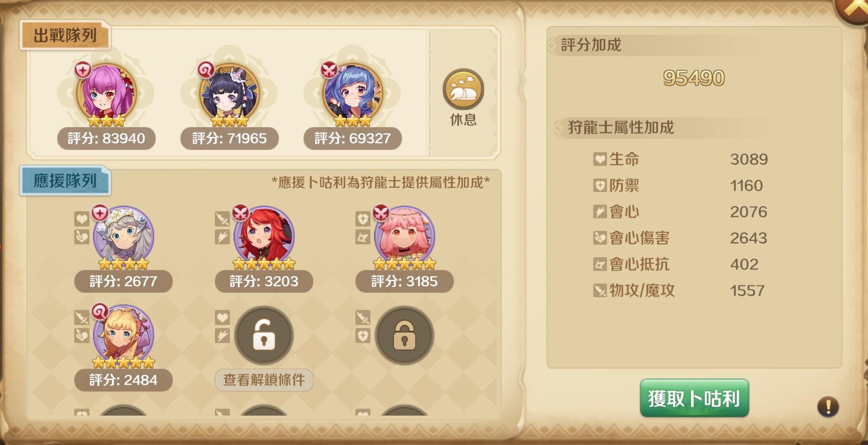Click the 會心傷害 attribute row
The width and height of the screenshot is (868, 445).
tap(680, 238)
